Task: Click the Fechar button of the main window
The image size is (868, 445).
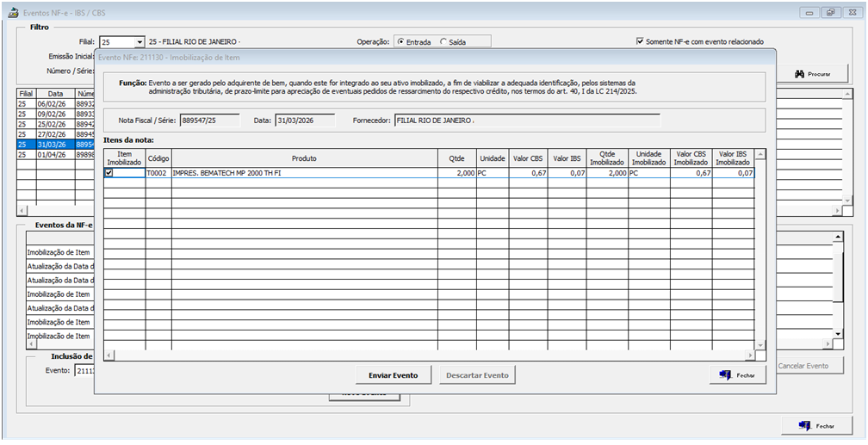Action: pyautogui.click(x=816, y=425)
